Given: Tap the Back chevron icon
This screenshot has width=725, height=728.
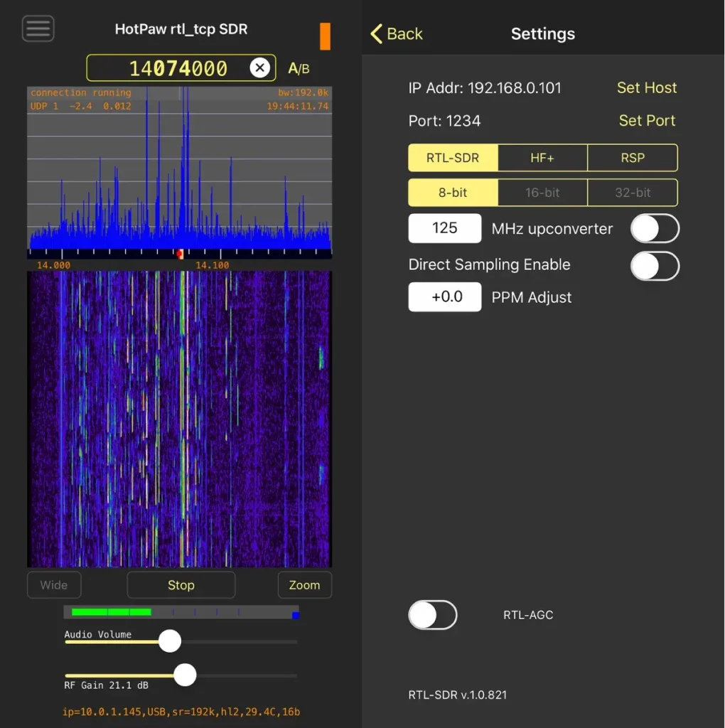Looking at the screenshot, I should click(x=377, y=34).
